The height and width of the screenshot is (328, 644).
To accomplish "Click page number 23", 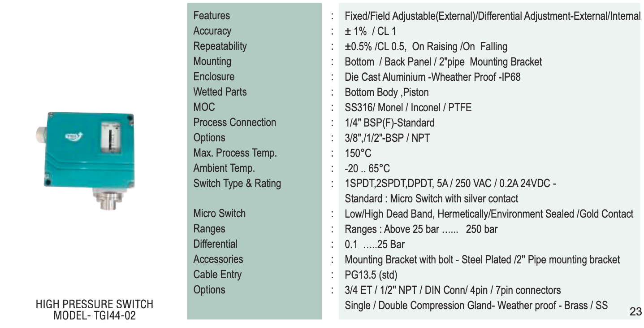I will [635, 312].
